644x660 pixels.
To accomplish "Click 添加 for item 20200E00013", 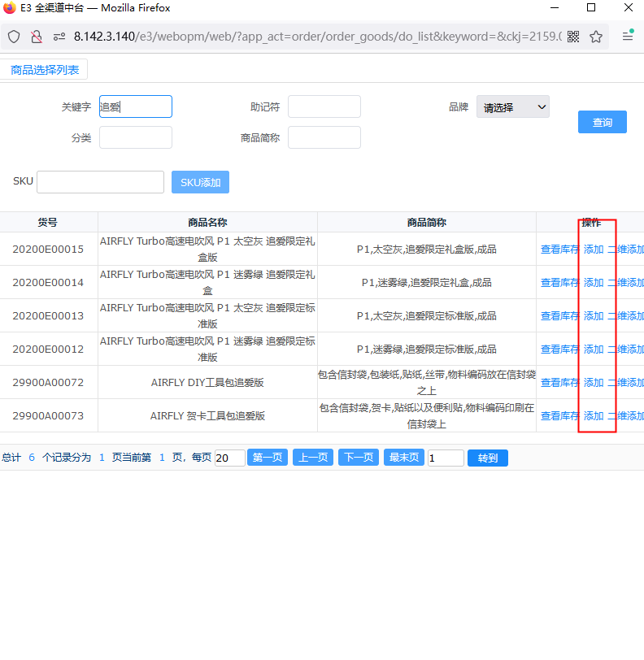I will pos(594,315).
